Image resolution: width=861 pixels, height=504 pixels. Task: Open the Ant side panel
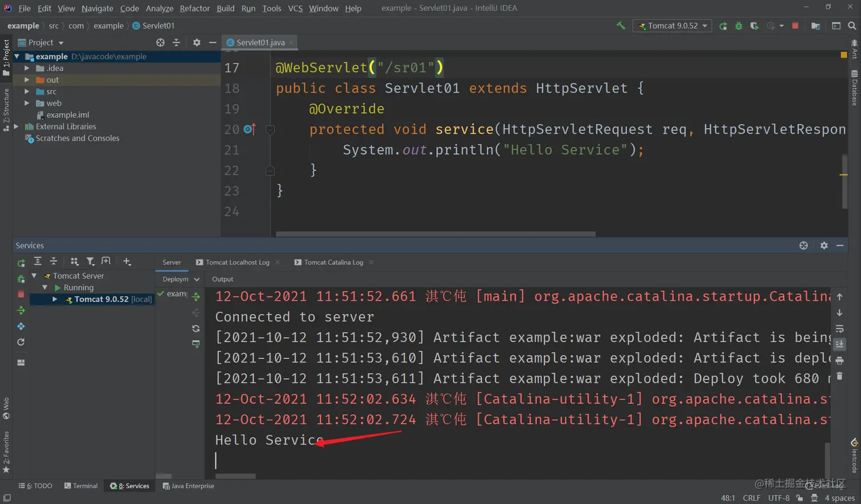854,50
